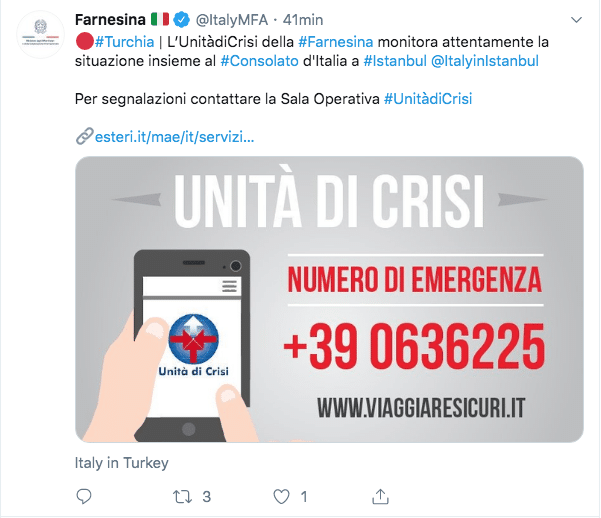Open the #Istanbul hashtag

395,61
